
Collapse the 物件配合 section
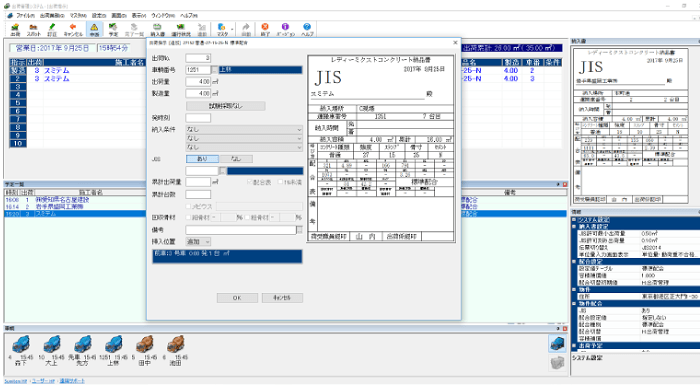(575, 304)
